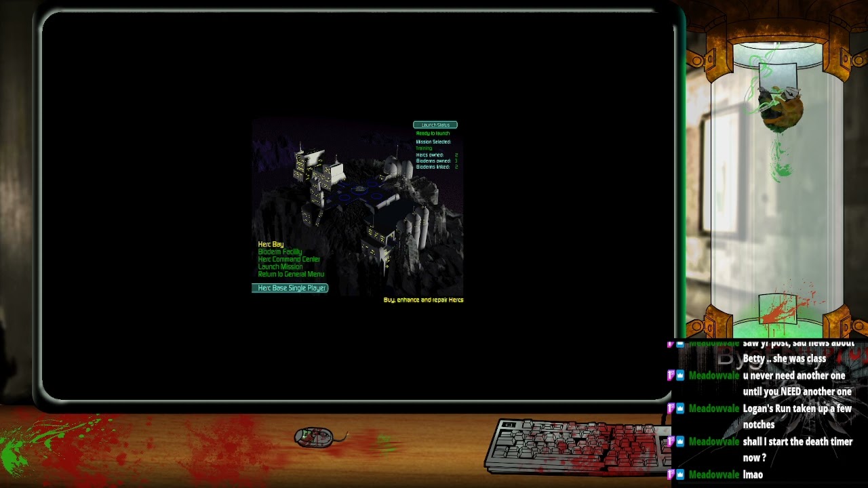Click Meadowvale's name beside 'Logan's Run' message

pos(714,409)
